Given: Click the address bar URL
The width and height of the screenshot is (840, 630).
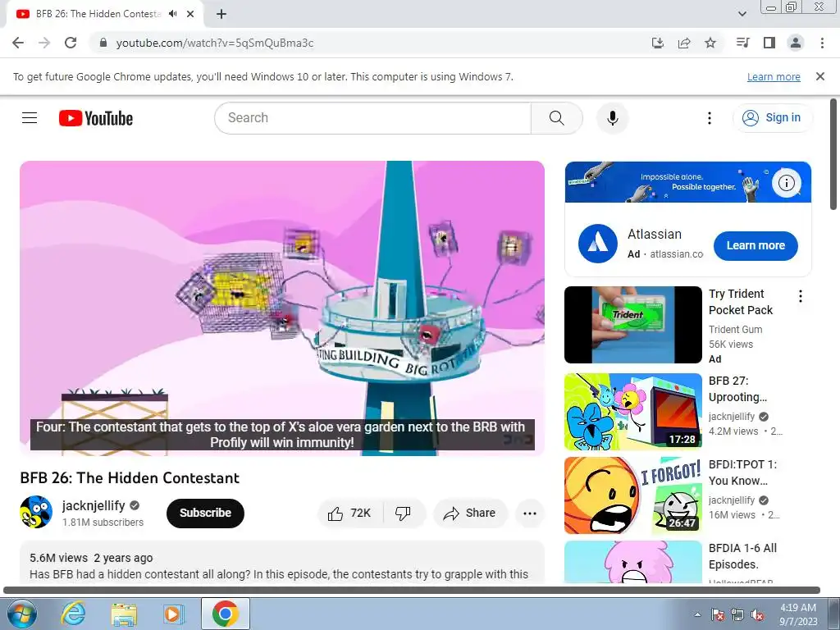Looking at the screenshot, I should pyautogui.click(x=215, y=43).
